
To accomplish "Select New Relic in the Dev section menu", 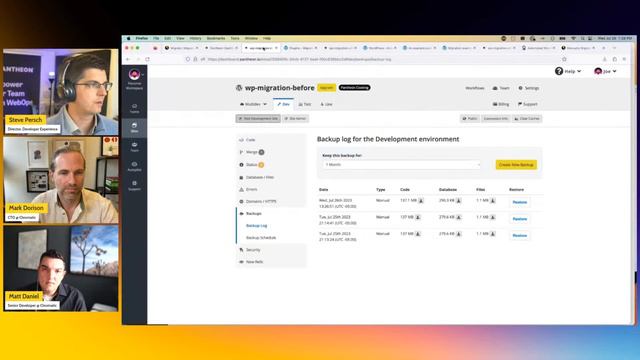I will [x=271, y=262].
